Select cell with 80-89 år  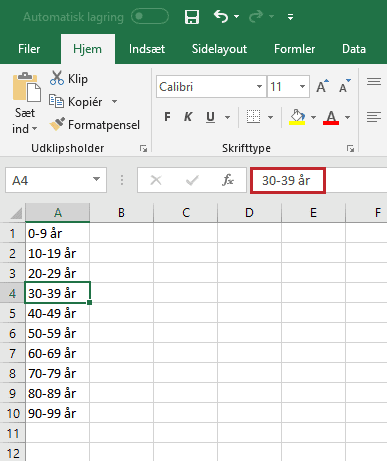57,393
